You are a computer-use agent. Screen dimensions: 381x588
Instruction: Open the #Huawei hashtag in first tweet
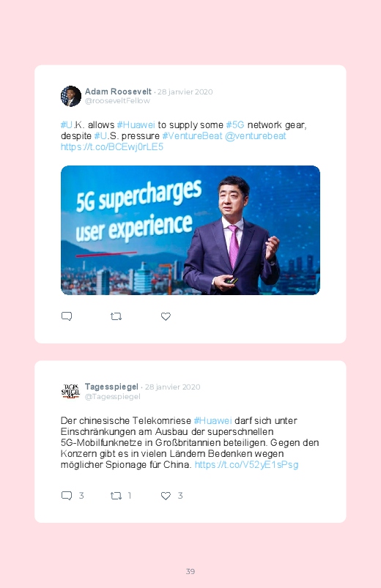[136, 124]
